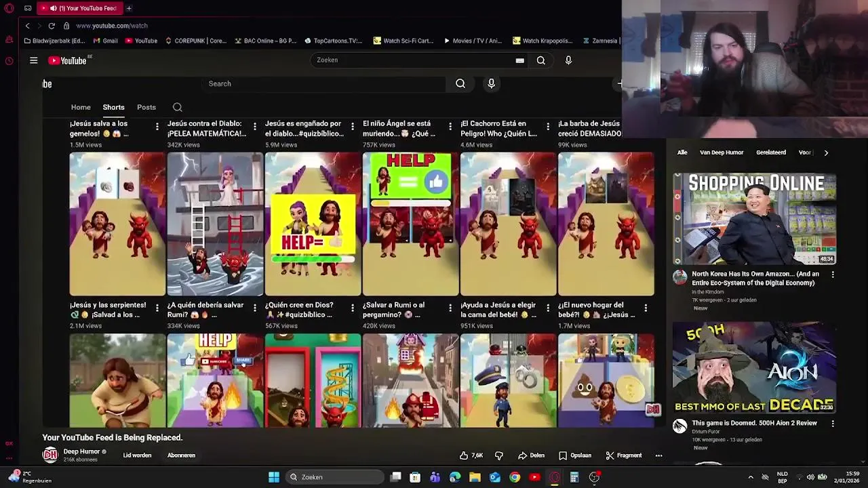Open 'BEST MMO OF LAST DECADE' thumbnail
This screenshot has width=868, height=488.
(754, 368)
